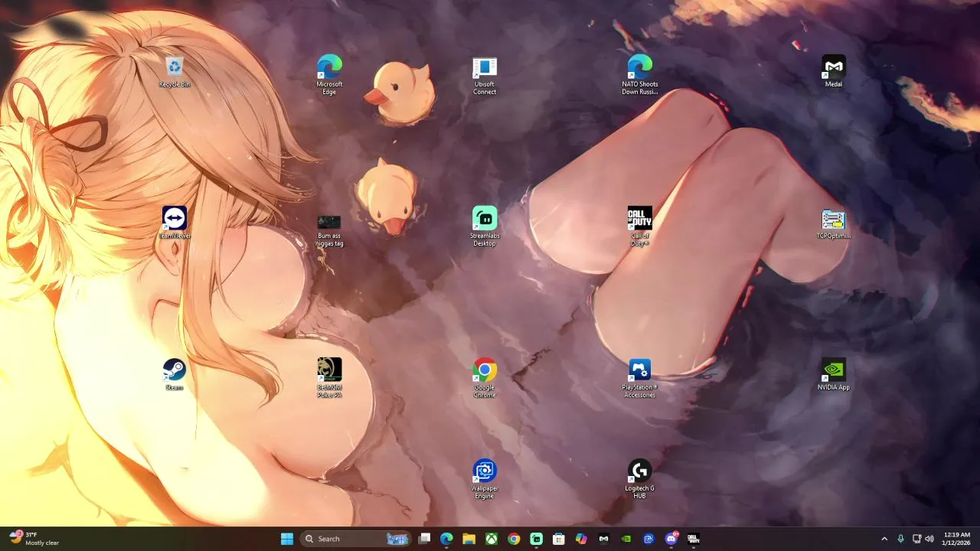Open the Streamlabs Desktop shortcut icon

[485, 227]
